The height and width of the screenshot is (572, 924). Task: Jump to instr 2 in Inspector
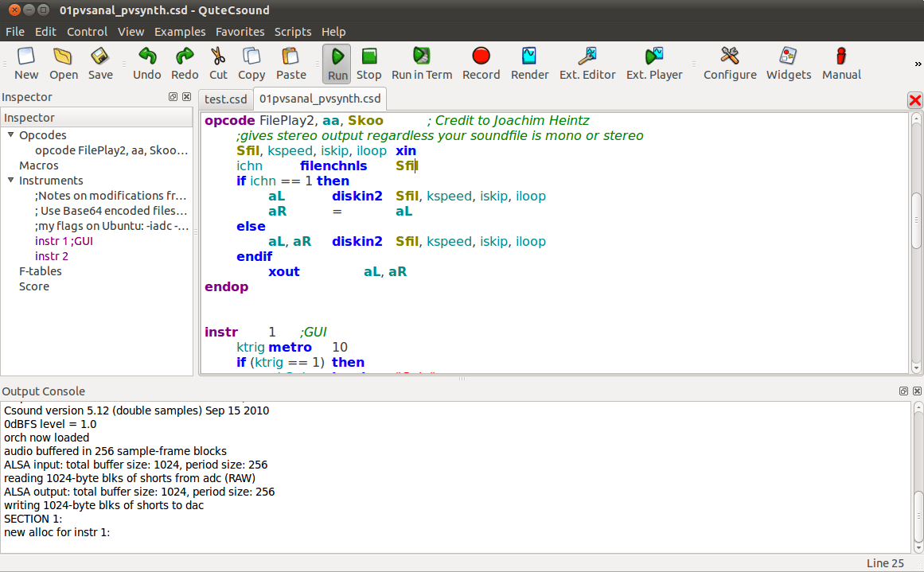pyautogui.click(x=51, y=256)
